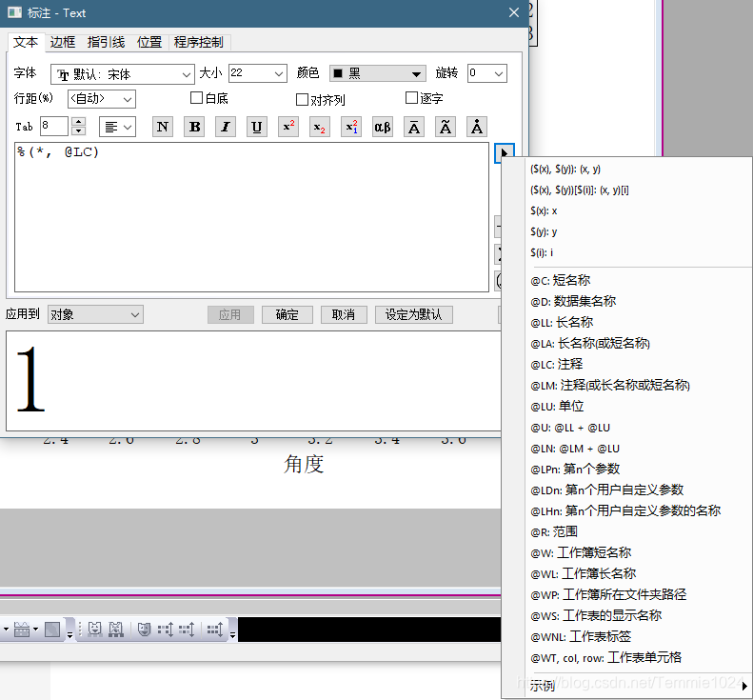
Task: Click the 角度 axis title on graph
Action: tap(304, 465)
